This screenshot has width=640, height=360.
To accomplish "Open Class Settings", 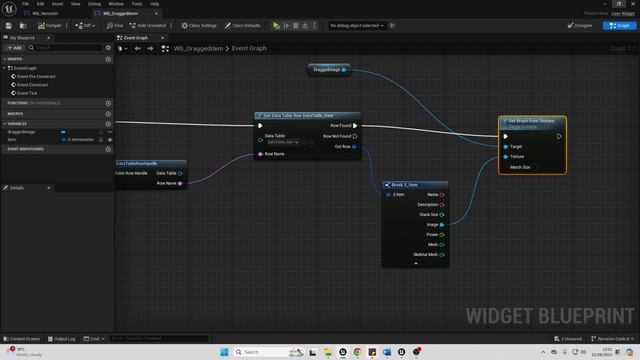I will tap(199, 26).
